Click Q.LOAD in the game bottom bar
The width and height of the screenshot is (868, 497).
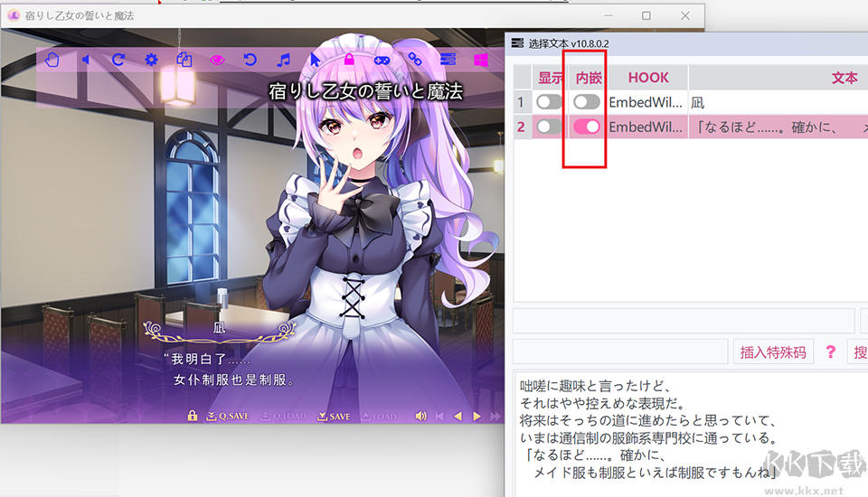pyautogui.click(x=283, y=417)
